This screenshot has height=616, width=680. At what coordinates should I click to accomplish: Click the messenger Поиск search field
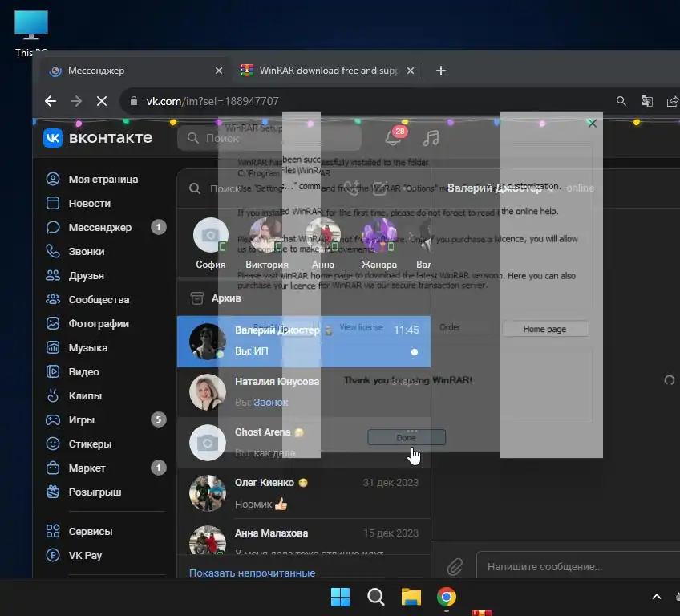tap(260, 188)
